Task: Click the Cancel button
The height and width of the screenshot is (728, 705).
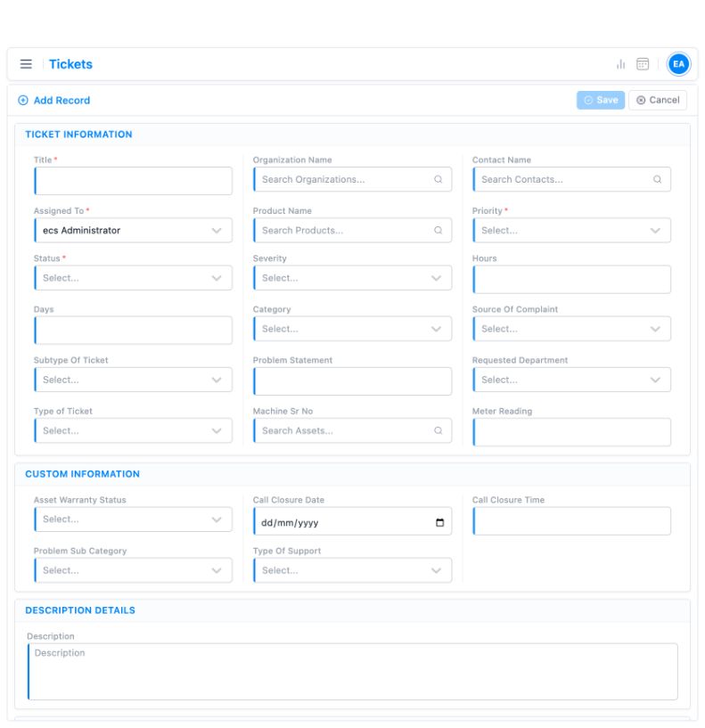Action: click(658, 101)
